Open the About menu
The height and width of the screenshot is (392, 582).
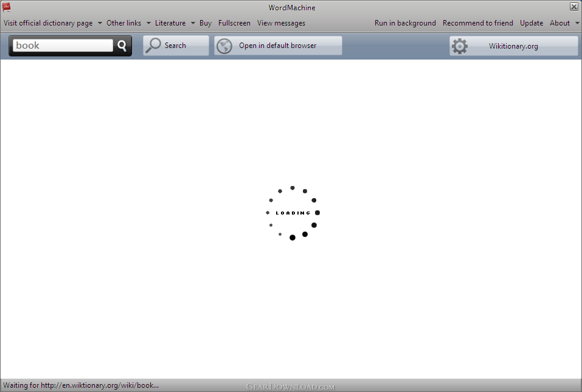(x=559, y=23)
